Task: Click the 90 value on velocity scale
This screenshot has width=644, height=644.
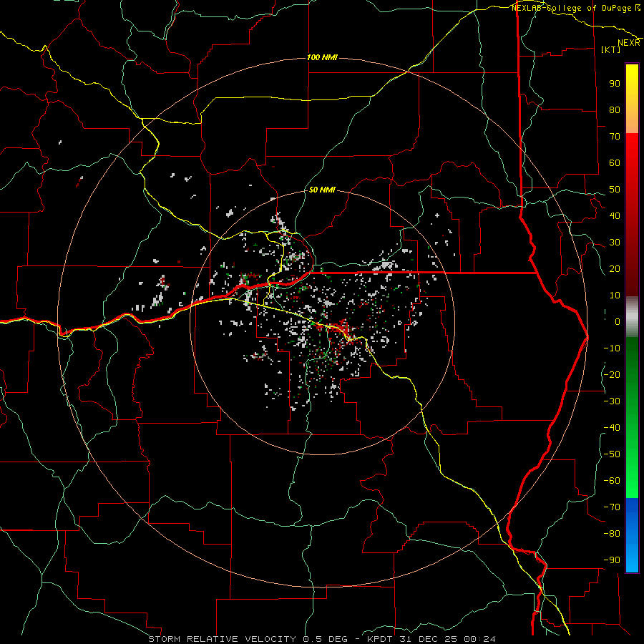Action: [615, 84]
